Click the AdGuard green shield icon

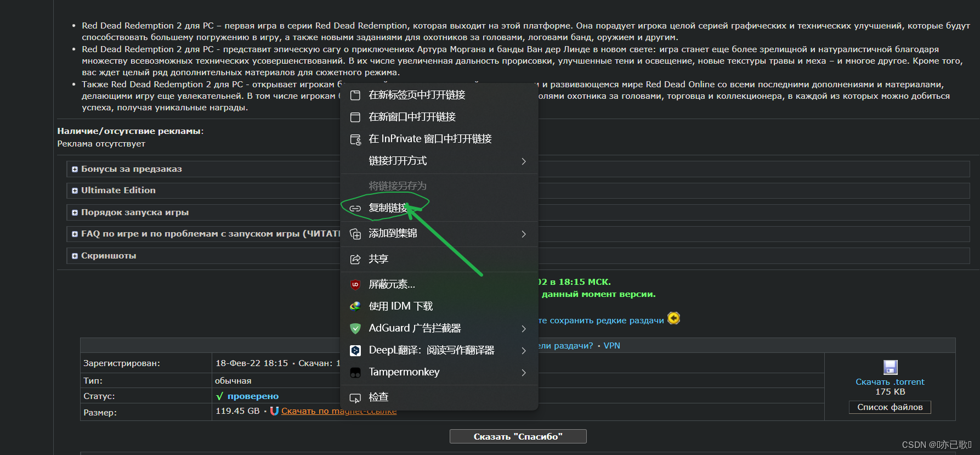pyautogui.click(x=355, y=328)
